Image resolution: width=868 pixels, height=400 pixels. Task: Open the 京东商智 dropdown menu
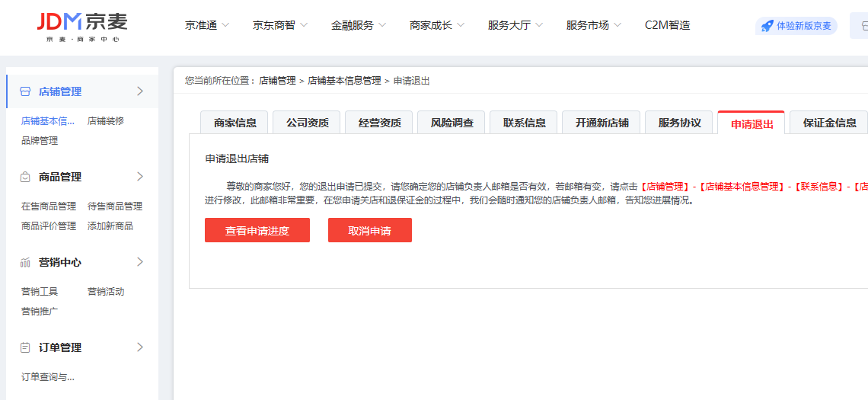(280, 25)
